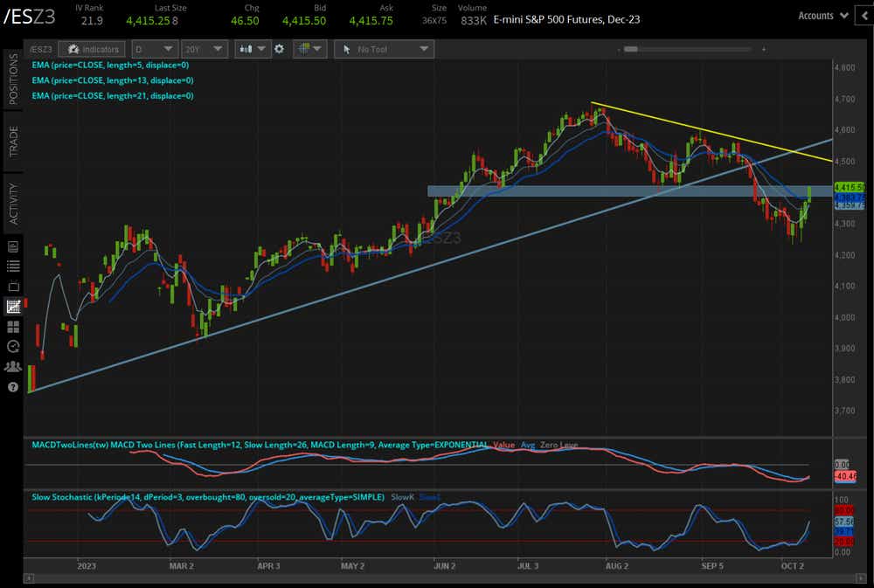Click the Volume value 833K
The height and width of the screenshot is (588, 874).
coord(474,21)
